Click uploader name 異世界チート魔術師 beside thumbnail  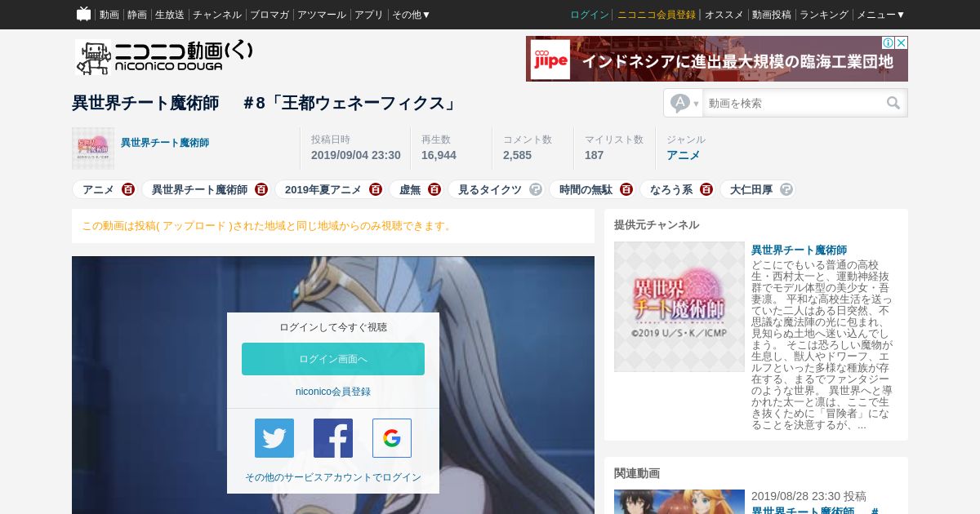point(165,143)
